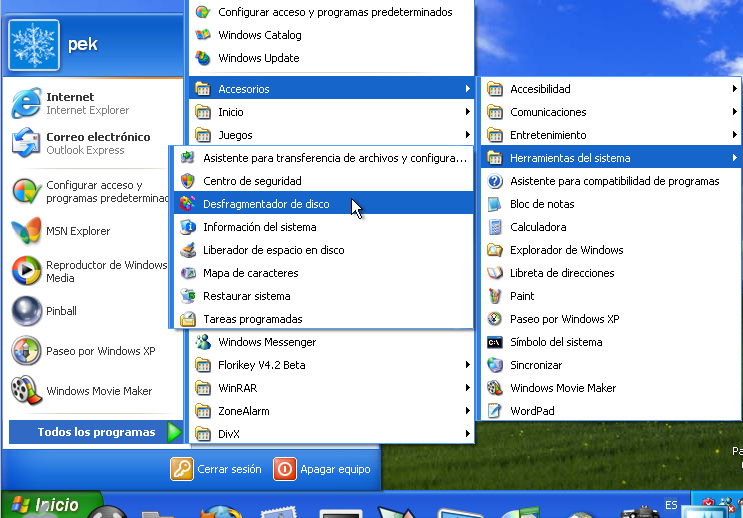743x518 pixels.
Task: Click the Windows Movie Maker icon in Accesorios
Action: (495, 388)
